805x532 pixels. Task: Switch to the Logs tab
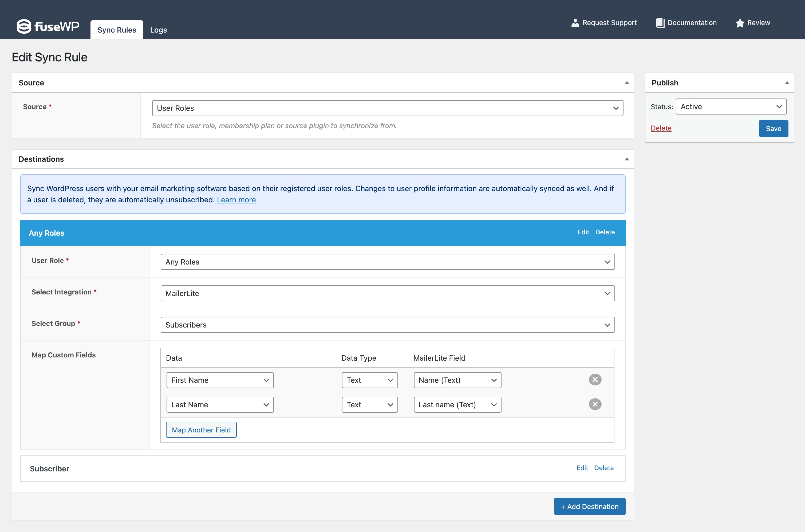159,30
